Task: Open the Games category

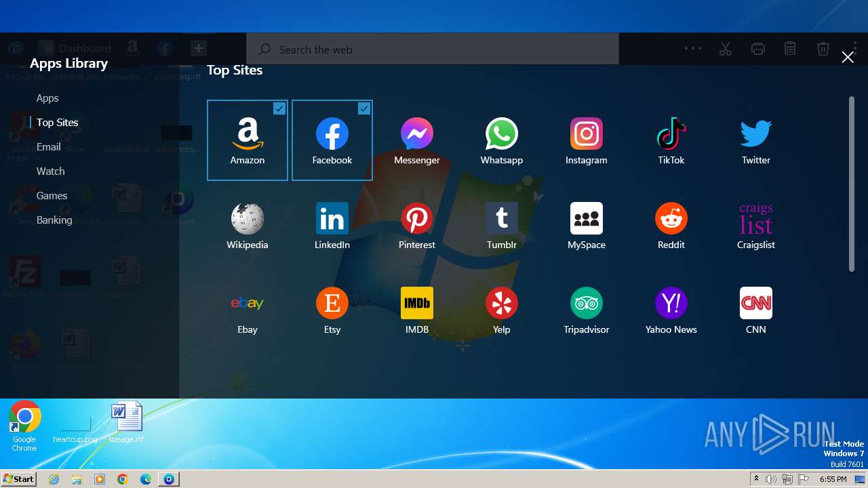Action: coord(52,196)
